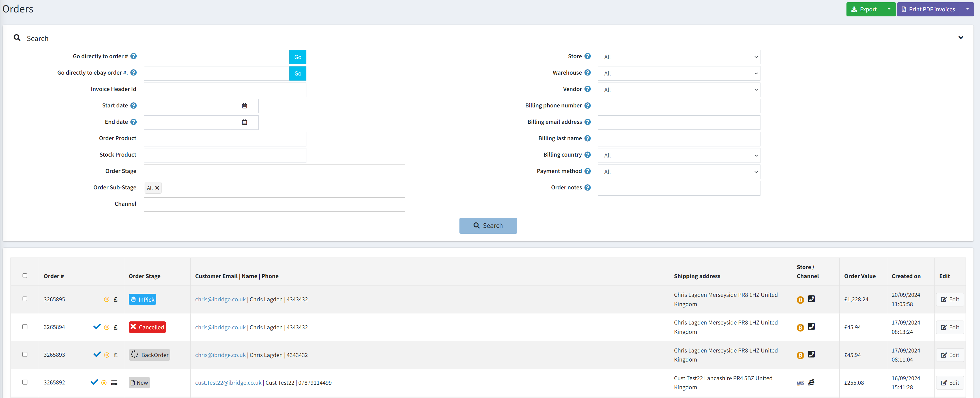Click the £ currency icon on order 3265893

coord(116,355)
